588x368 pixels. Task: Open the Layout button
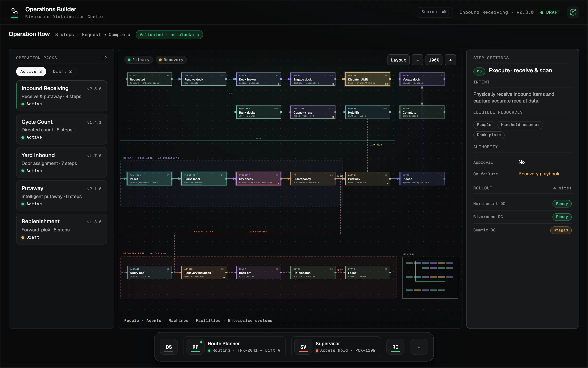point(398,60)
